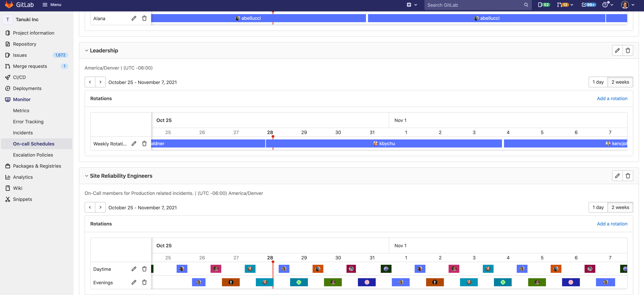The width and height of the screenshot is (644, 295).
Task: Focus the Search GitLab input field
Action: (x=474, y=5)
